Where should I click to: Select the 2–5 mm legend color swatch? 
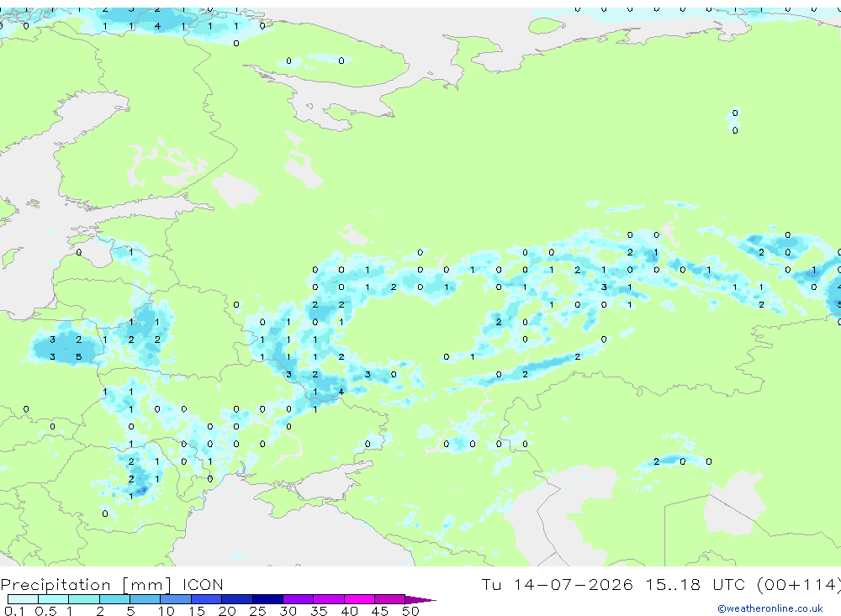click(114, 599)
